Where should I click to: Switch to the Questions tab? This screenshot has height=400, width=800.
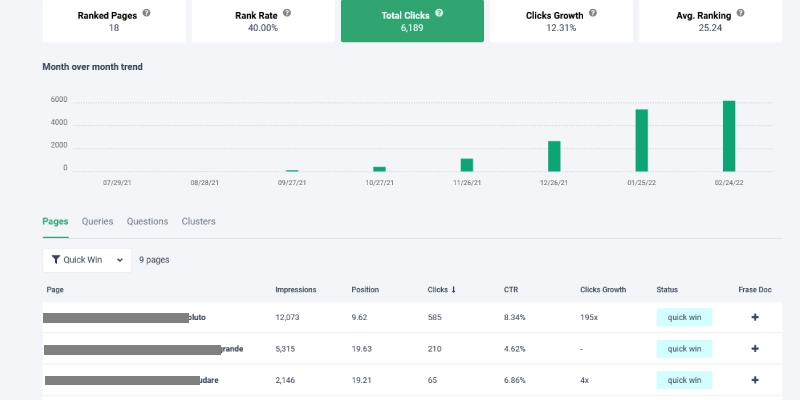point(147,221)
